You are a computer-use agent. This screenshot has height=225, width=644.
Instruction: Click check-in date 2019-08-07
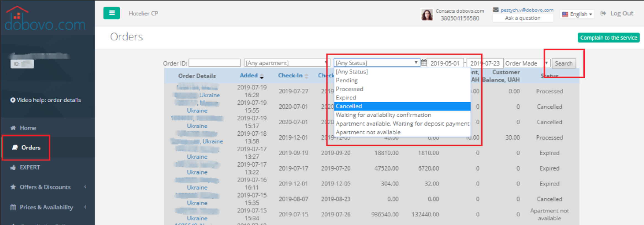click(293, 199)
